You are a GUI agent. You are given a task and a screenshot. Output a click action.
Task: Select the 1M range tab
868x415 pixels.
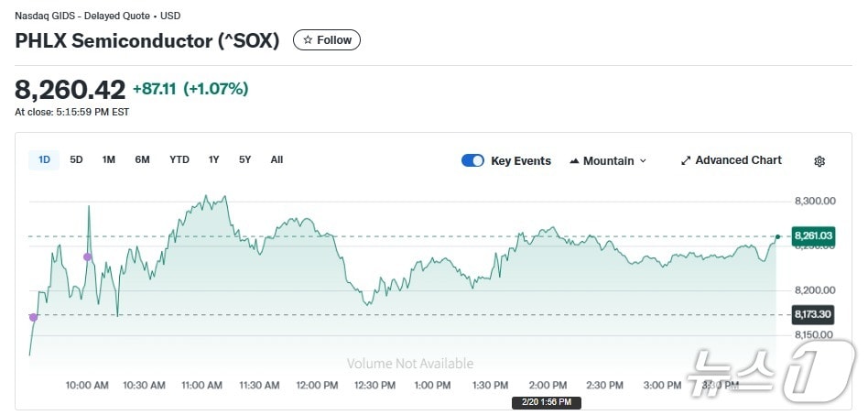(109, 159)
